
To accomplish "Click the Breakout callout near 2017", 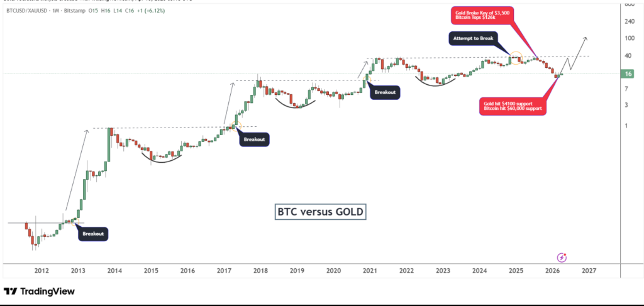I will click(x=254, y=139).
